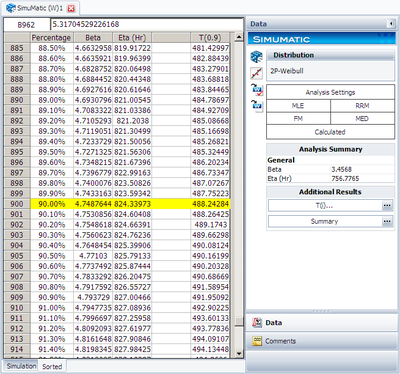400x374 pixels.
Task: Switch to the Simulation sheet tab
Action: click(21, 366)
